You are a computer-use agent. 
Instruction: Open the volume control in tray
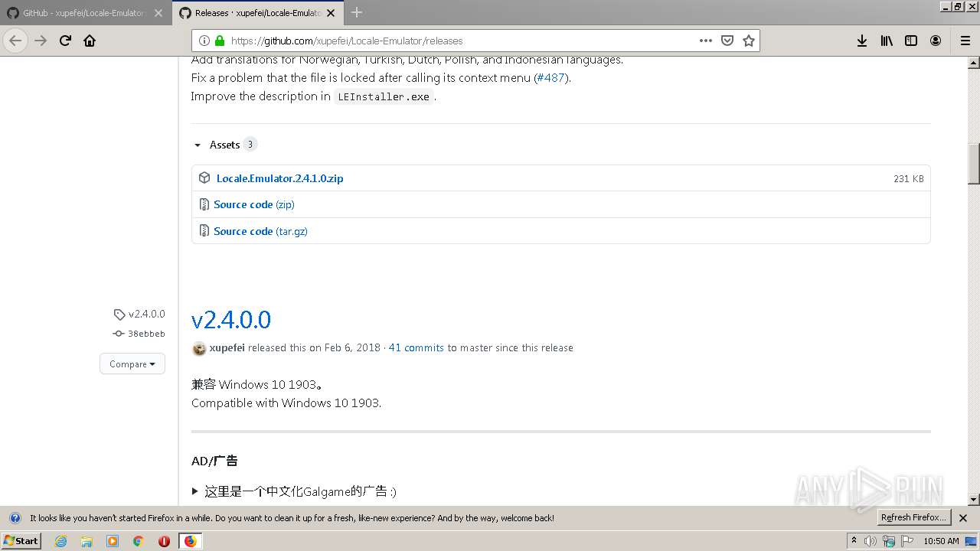(x=871, y=541)
